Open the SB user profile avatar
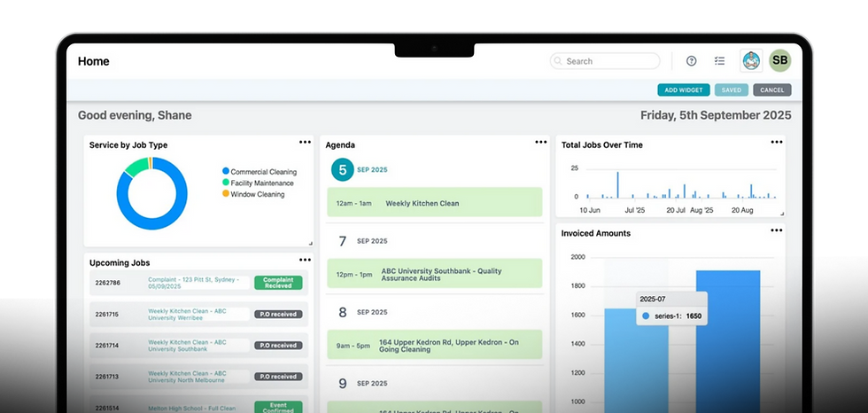Image resolution: width=868 pixels, height=413 pixels. [780, 61]
